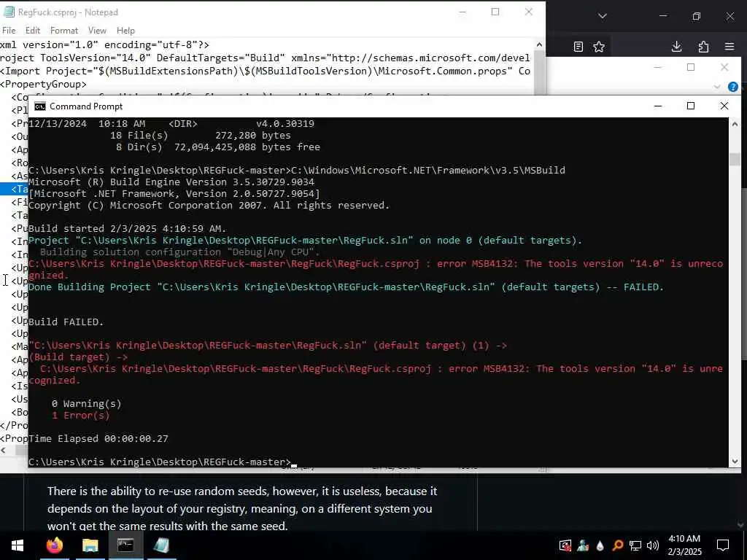Open the notification action center icon
Screen dimensions: 747x560
tap(723, 545)
